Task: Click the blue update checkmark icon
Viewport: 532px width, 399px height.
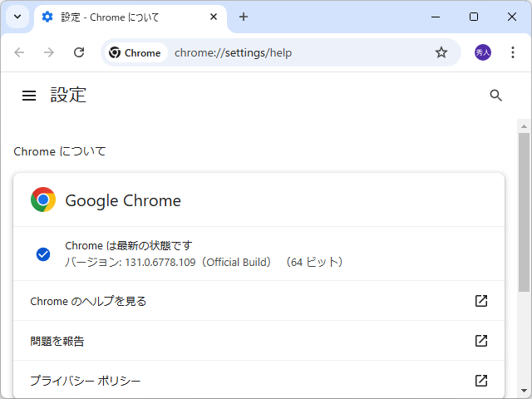Action: coord(43,254)
